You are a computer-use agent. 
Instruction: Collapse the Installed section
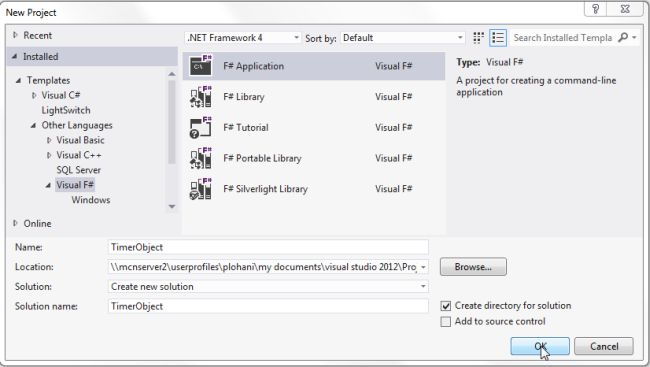pos(15,56)
